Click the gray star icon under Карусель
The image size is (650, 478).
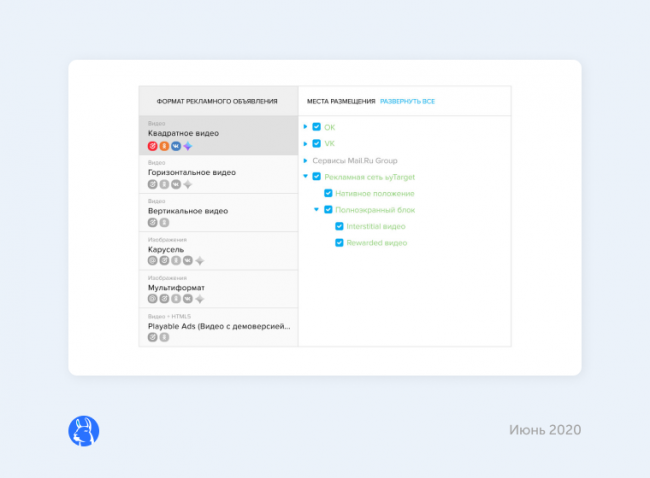pos(199,260)
